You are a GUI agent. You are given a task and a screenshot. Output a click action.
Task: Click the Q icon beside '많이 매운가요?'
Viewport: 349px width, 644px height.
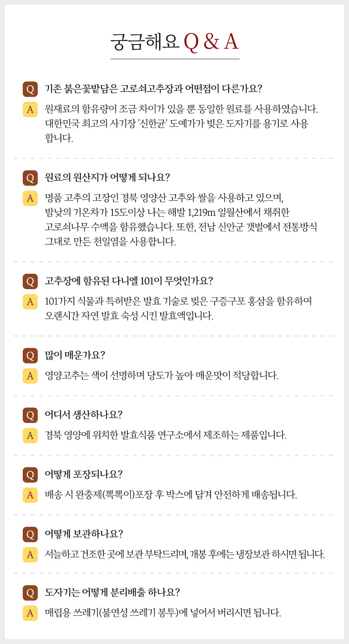click(x=30, y=356)
